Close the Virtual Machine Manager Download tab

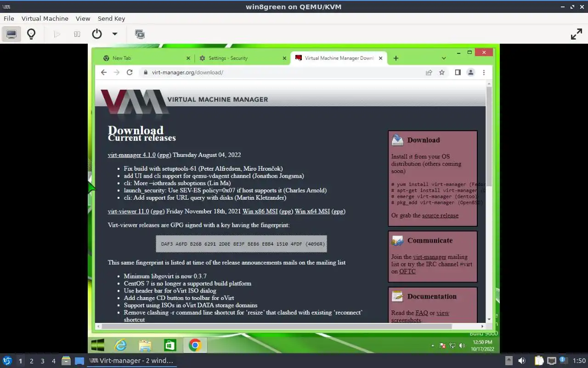pos(380,58)
